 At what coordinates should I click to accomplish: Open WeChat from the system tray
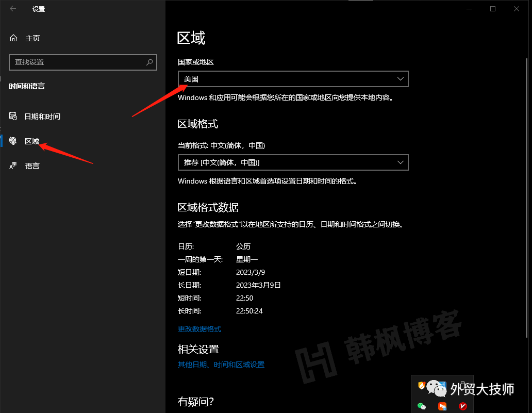[436, 388]
